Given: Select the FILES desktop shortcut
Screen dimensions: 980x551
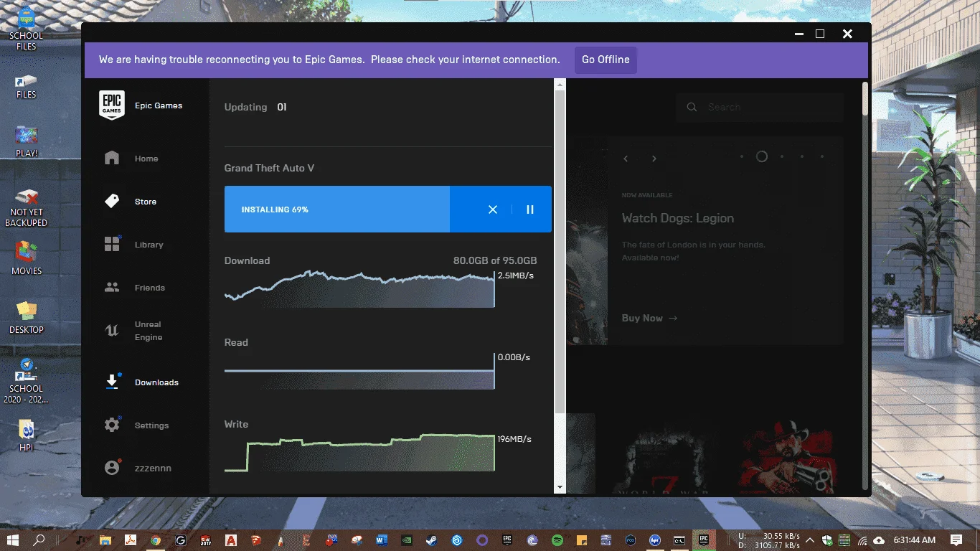Looking at the screenshot, I should pyautogui.click(x=27, y=86).
